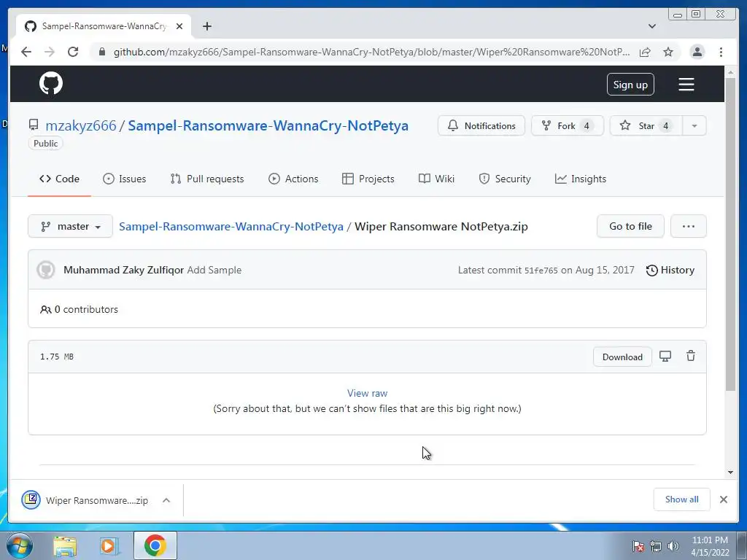Click Show all downloads
Viewport: 747px width, 560px height.
point(682,499)
